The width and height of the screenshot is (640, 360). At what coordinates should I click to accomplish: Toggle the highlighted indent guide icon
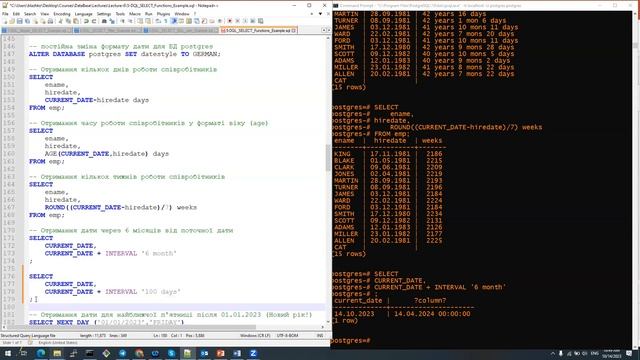coord(174,21)
